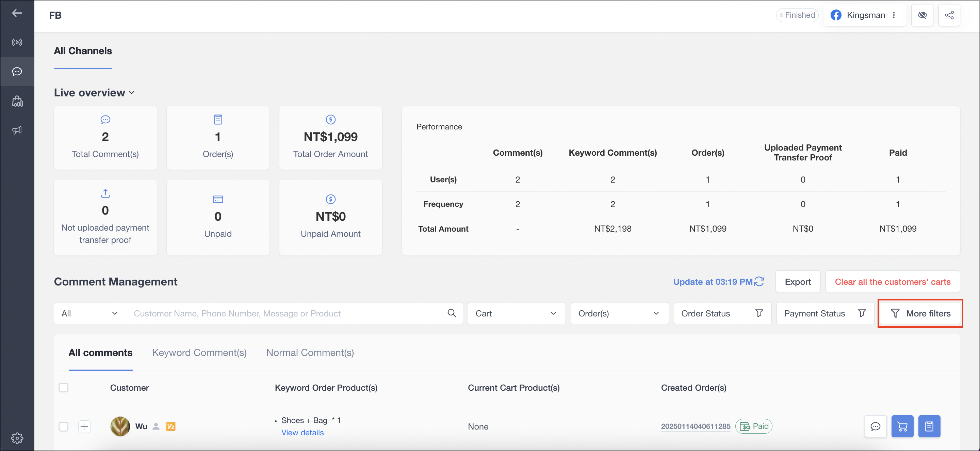This screenshot has height=451, width=980.
Task: Click the Payment Status filter funnel icon
Action: (x=862, y=313)
